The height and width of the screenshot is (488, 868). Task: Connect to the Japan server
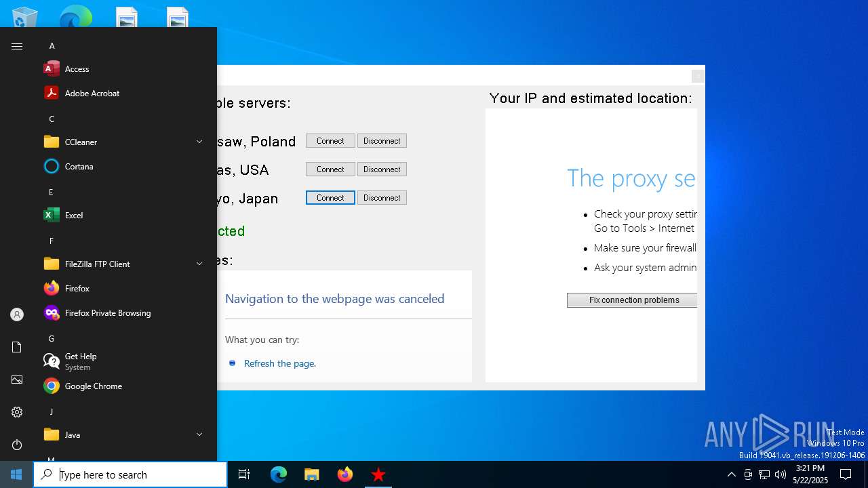coord(330,198)
